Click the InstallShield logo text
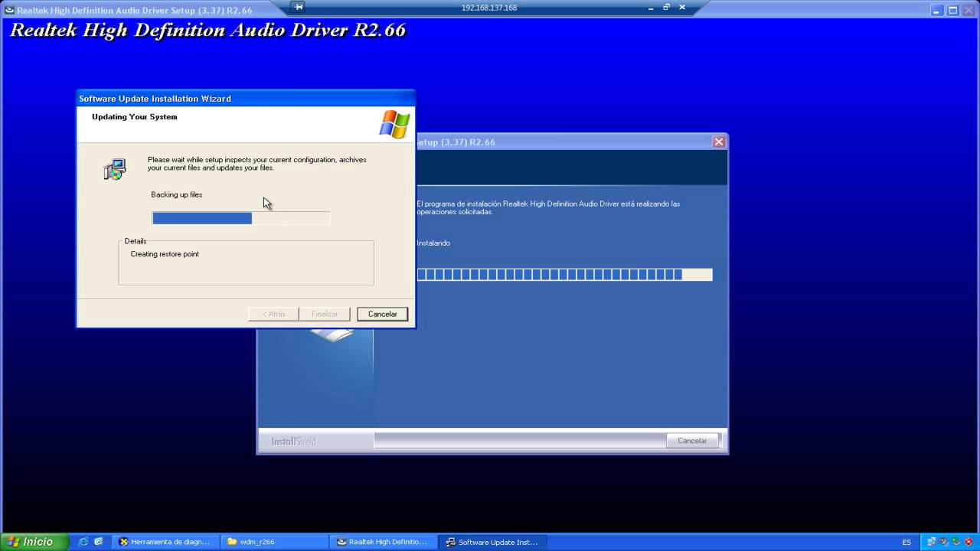Image resolution: width=980 pixels, height=551 pixels. (x=293, y=442)
